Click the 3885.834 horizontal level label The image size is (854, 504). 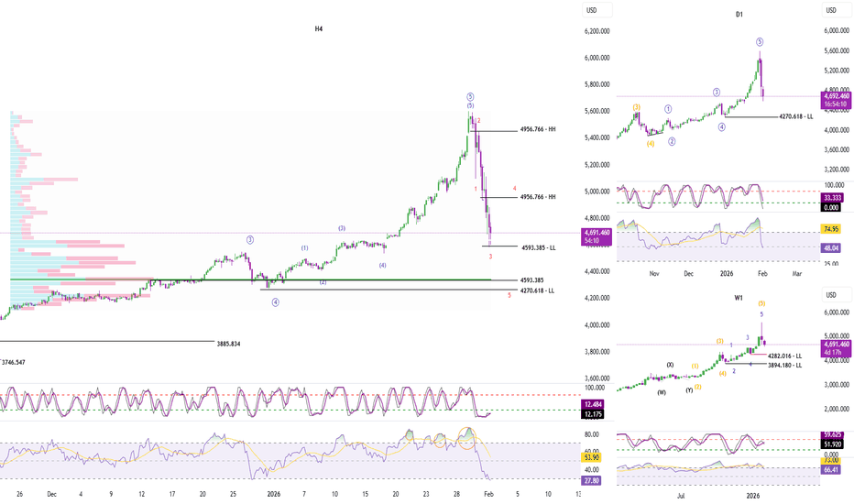(228, 344)
